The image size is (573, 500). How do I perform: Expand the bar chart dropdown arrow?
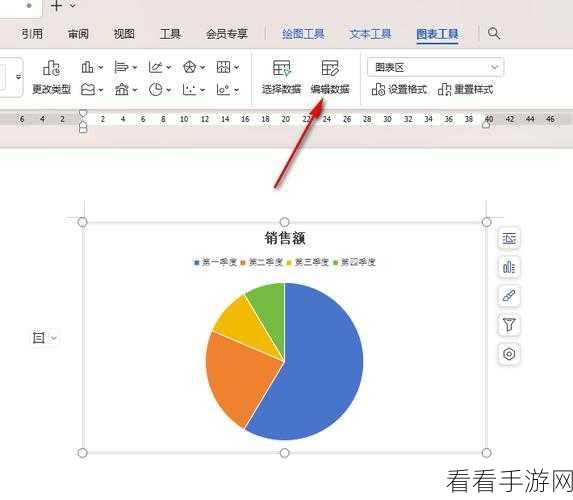(x=134, y=68)
